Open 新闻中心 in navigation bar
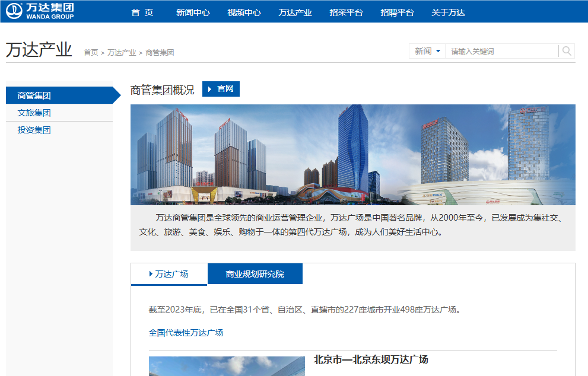 (193, 12)
